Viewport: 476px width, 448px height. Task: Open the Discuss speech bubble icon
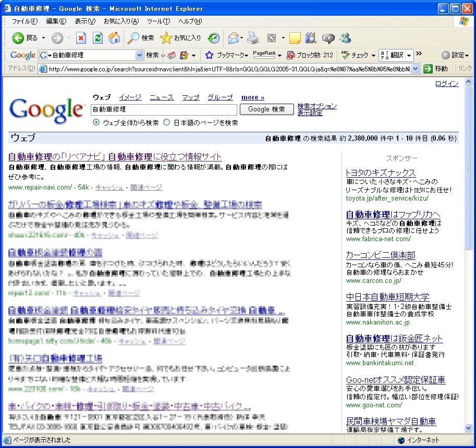[328, 38]
